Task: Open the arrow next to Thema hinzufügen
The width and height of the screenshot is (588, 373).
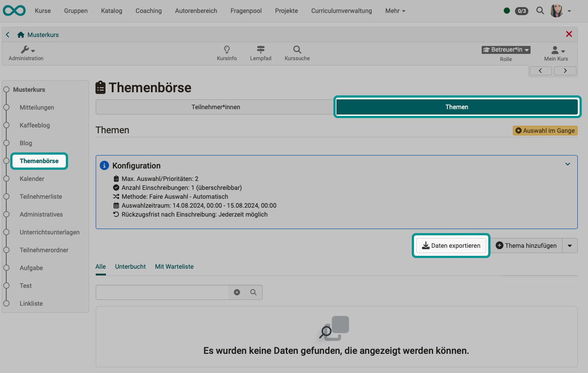Action: 571,246
